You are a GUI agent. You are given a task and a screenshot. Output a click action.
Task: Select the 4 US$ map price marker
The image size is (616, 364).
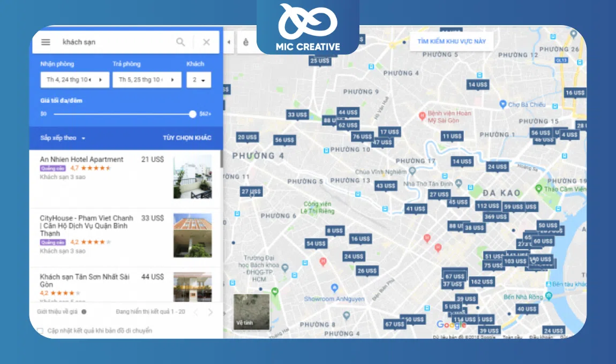tap(569, 135)
